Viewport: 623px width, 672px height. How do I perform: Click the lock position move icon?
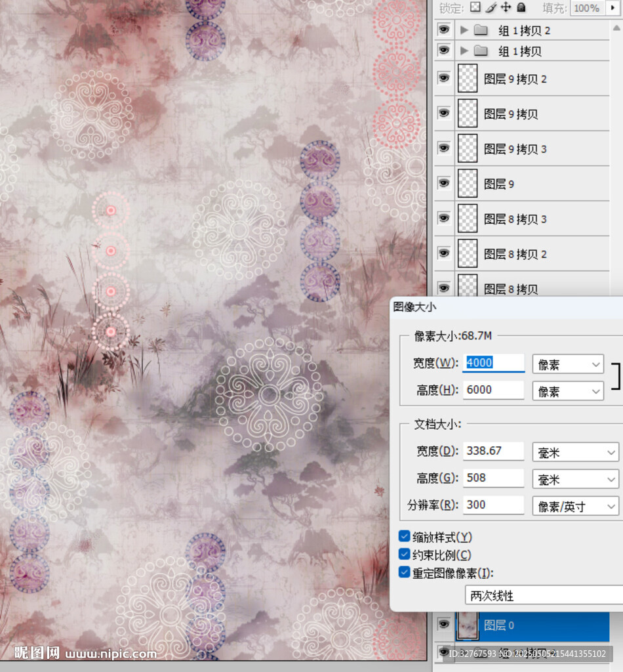point(506,8)
